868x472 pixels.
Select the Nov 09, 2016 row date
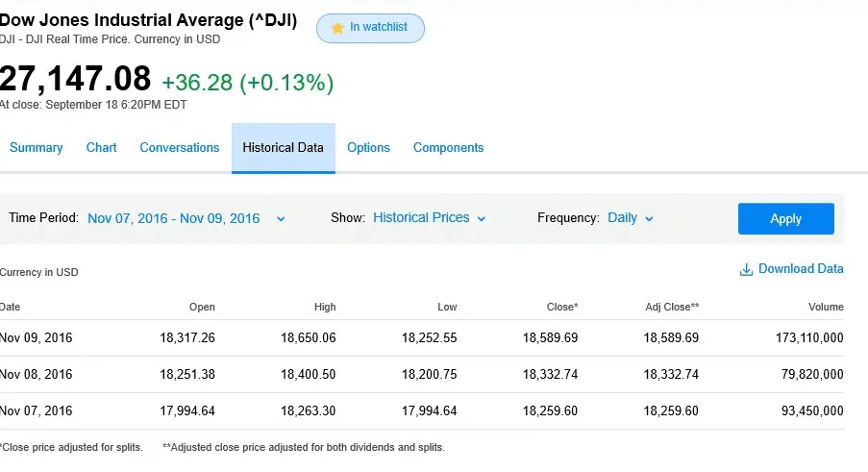[37, 337]
